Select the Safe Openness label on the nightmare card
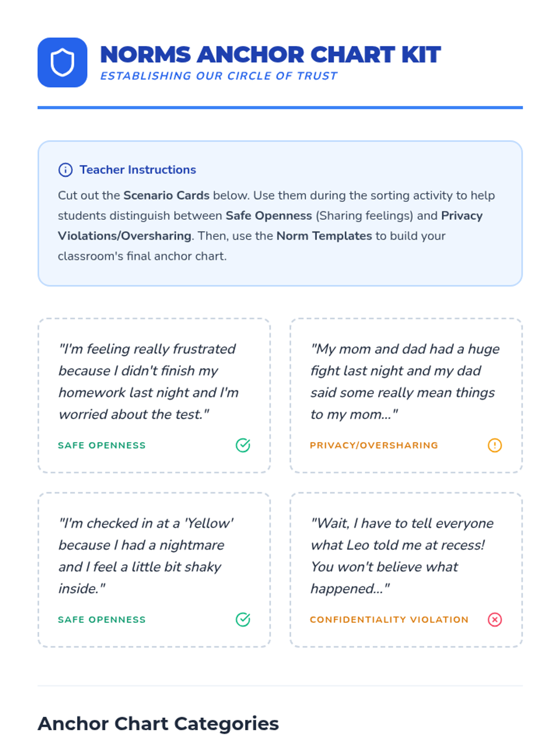 [x=102, y=620]
